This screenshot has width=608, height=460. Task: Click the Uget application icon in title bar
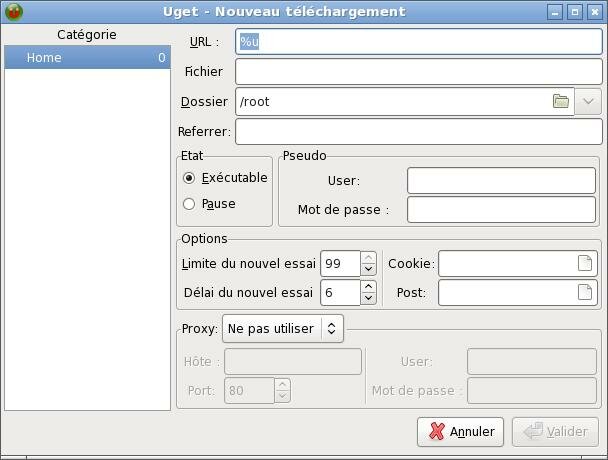click(x=14, y=12)
